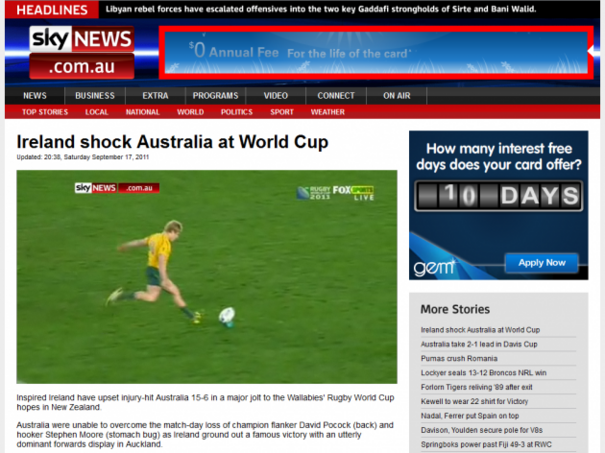Image resolution: width=605 pixels, height=453 pixels.
Task: Select Extra in the main navigation
Action: 154,96
